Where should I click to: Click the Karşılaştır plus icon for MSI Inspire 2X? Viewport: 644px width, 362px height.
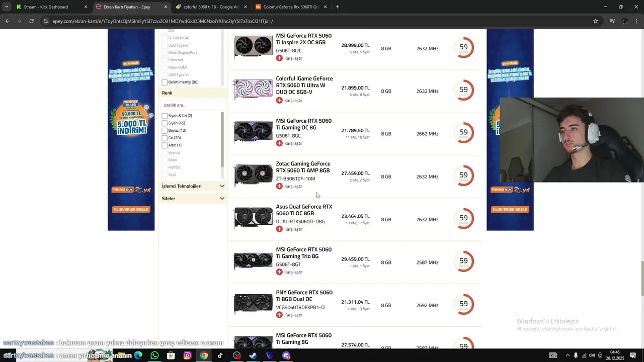click(279, 58)
